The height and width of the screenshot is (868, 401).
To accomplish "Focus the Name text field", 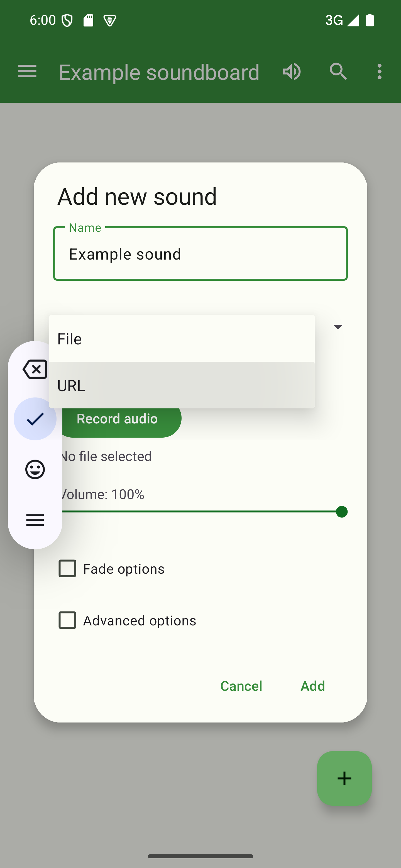I will click(x=200, y=254).
